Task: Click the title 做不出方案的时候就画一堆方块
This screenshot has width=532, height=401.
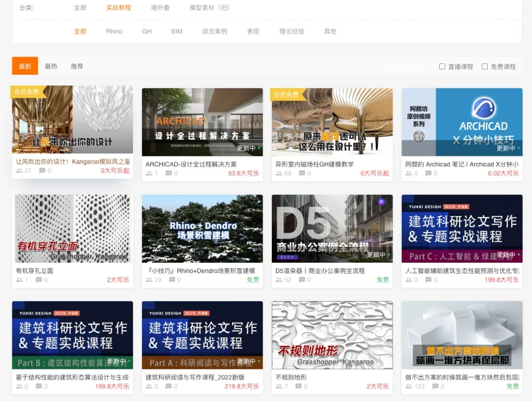Action: pyautogui.click(x=462, y=377)
